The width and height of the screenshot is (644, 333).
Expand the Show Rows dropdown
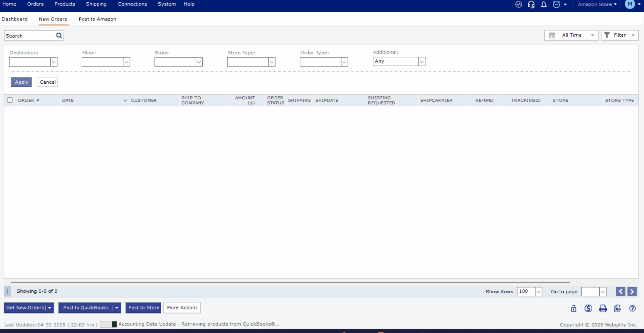point(538,292)
